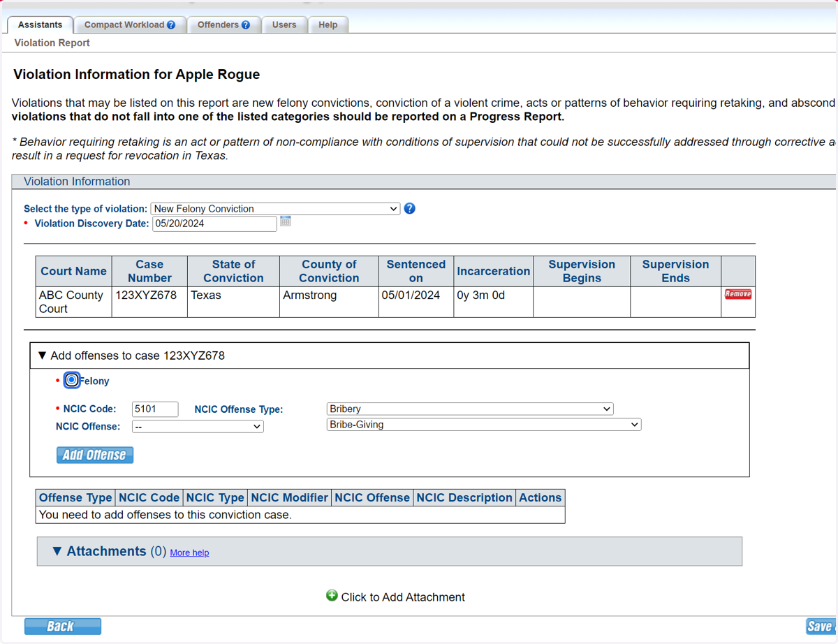This screenshot has height=644, width=838.
Task: Click NCIC Description column header
Action: [464, 497]
